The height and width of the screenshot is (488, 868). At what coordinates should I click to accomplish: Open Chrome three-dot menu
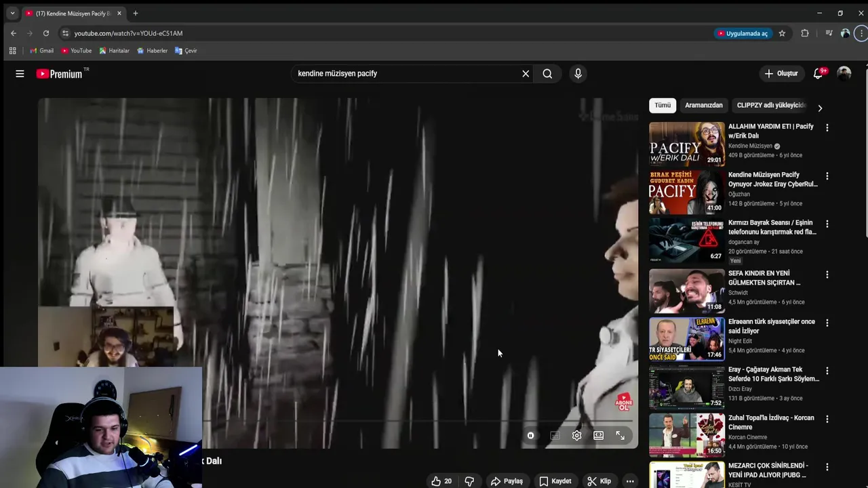point(861,33)
